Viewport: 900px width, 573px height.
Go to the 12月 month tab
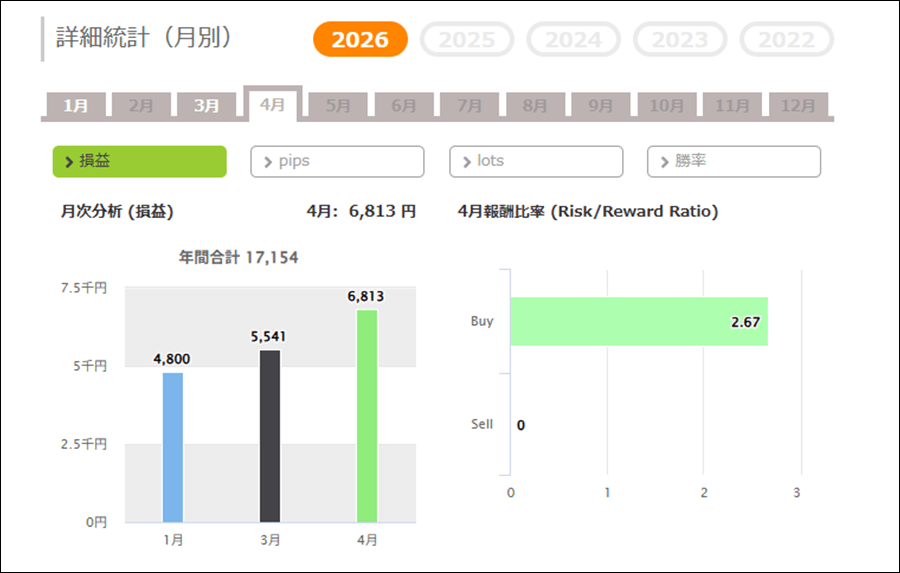[x=798, y=105]
